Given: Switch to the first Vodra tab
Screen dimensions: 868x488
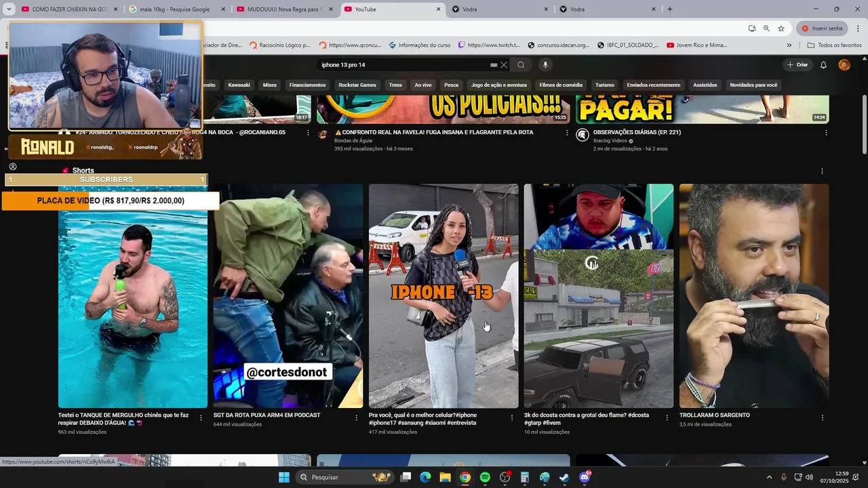Looking at the screenshot, I should pyautogui.click(x=500, y=9).
